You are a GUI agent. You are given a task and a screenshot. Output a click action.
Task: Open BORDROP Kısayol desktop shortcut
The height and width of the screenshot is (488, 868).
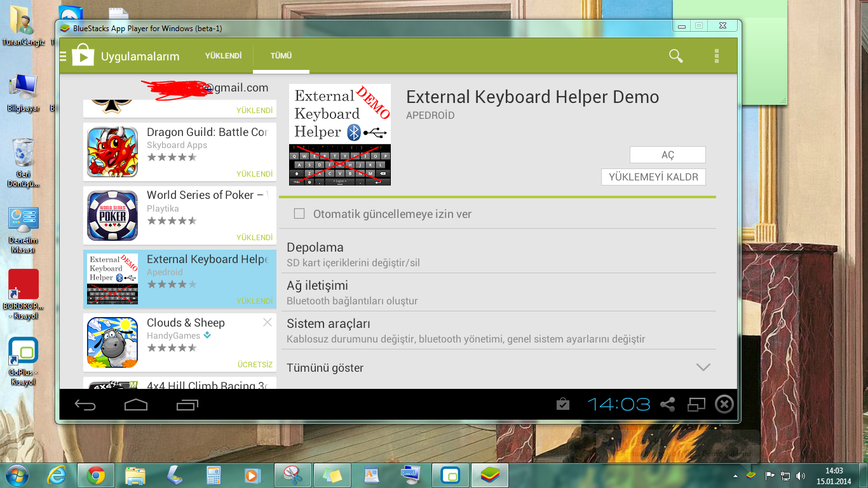(x=24, y=294)
